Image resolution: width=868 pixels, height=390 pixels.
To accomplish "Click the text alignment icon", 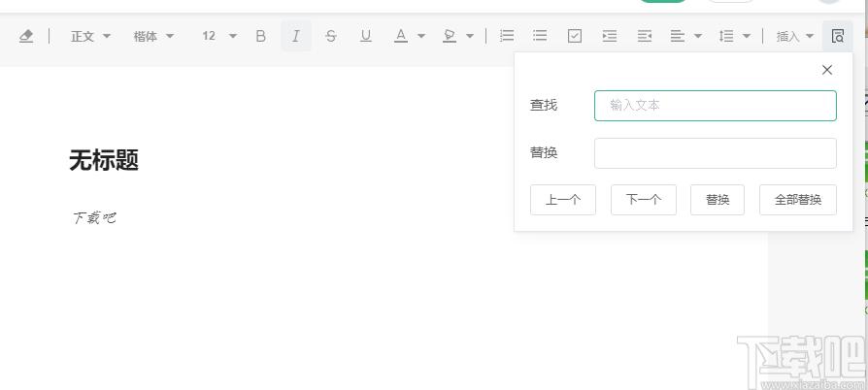I will point(678,36).
